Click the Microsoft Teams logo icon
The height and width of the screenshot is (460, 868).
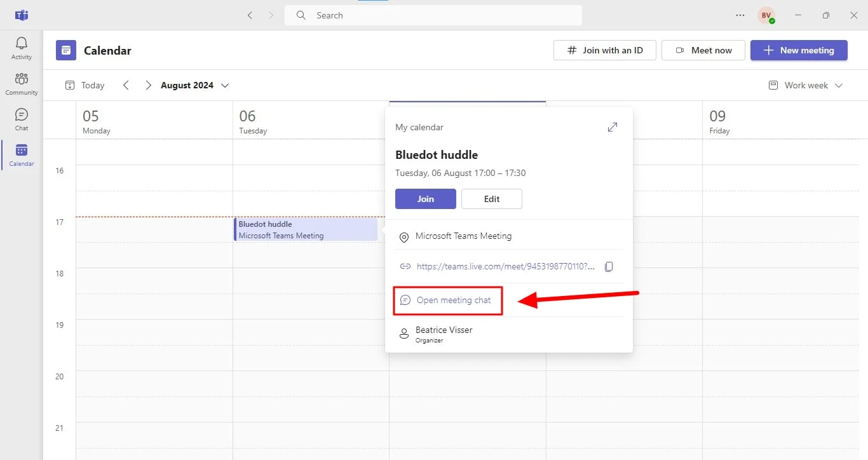22,15
